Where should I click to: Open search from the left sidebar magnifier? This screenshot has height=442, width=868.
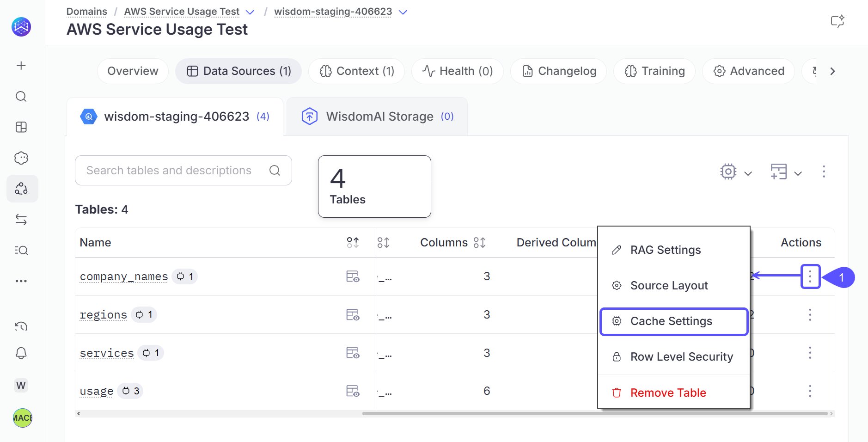point(21,97)
